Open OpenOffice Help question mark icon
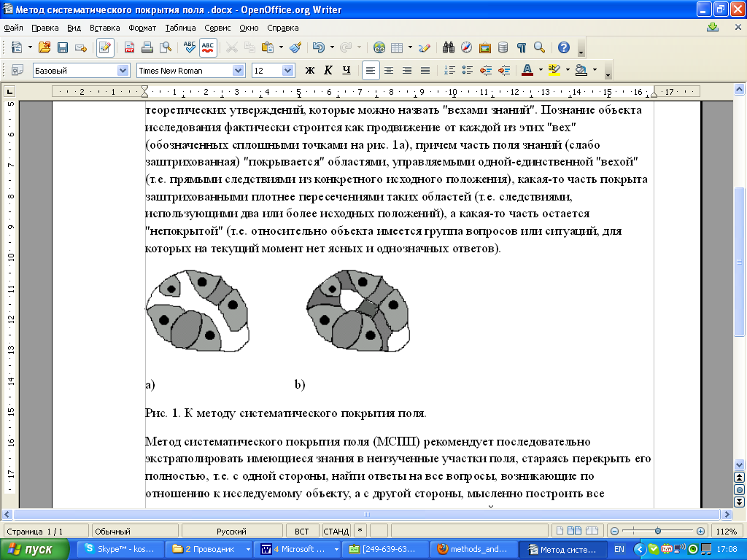This screenshot has width=747, height=560. coord(564,47)
